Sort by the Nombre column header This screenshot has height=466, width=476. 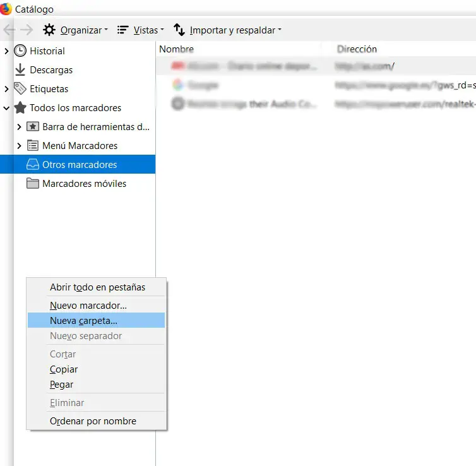point(176,49)
